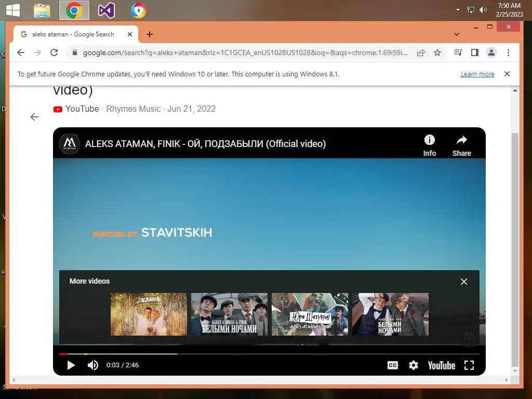Enter fullscreen mode in the video player
Image resolution: width=532 pixels, height=399 pixels.
click(x=469, y=365)
